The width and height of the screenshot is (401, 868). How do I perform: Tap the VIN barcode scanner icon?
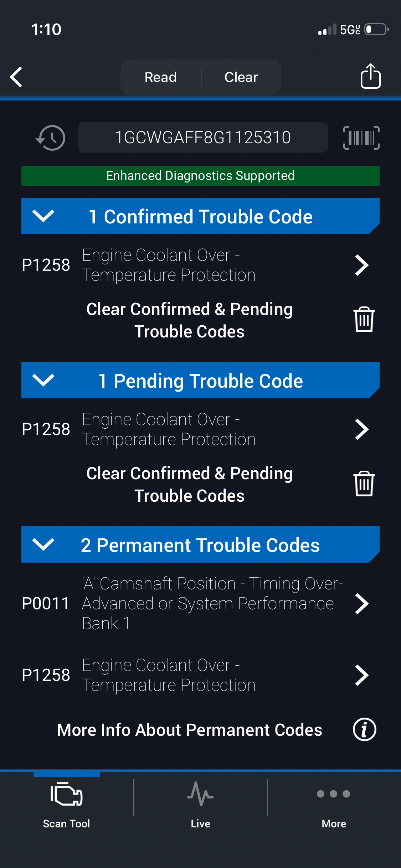pyautogui.click(x=361, y=138)
